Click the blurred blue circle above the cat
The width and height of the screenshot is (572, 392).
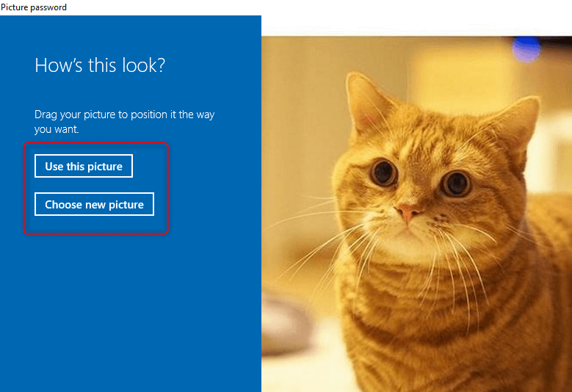(526, 48)
